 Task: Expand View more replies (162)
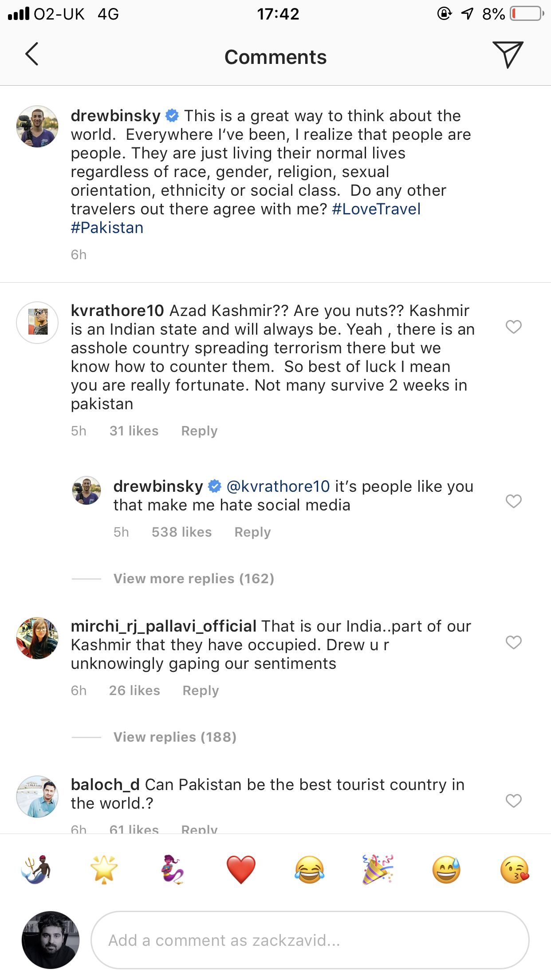193,579
